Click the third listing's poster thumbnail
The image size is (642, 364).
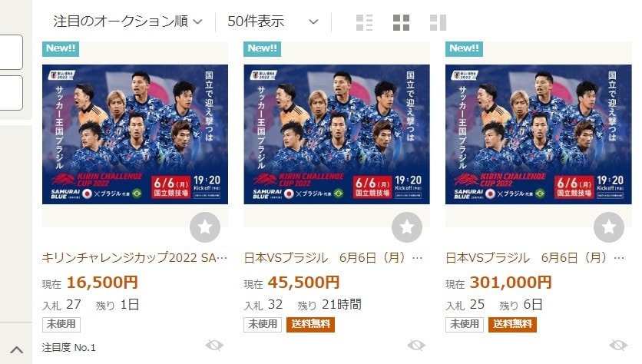click(538, 134)
